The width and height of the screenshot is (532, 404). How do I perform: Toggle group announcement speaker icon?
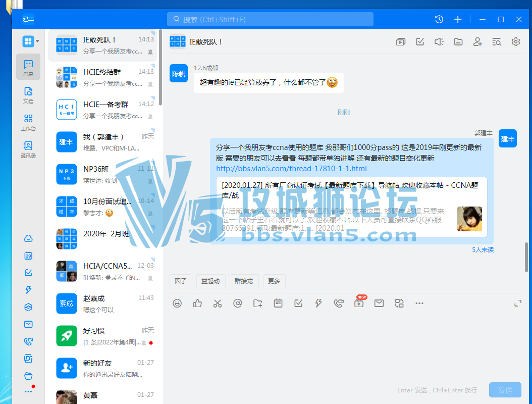439,42
